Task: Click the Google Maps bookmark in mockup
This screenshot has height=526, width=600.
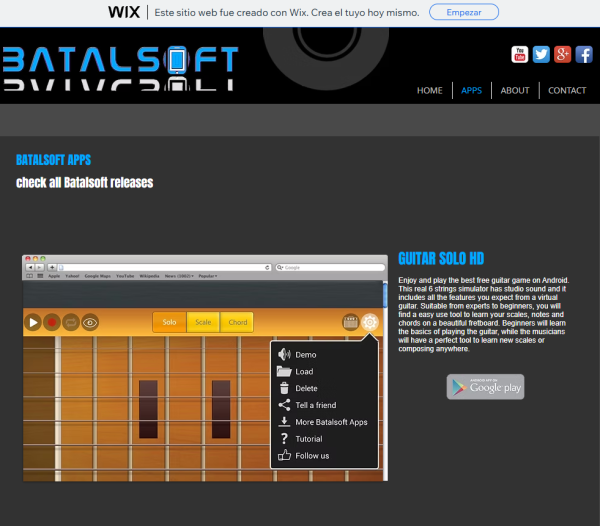Action: (x=98, y=276)
